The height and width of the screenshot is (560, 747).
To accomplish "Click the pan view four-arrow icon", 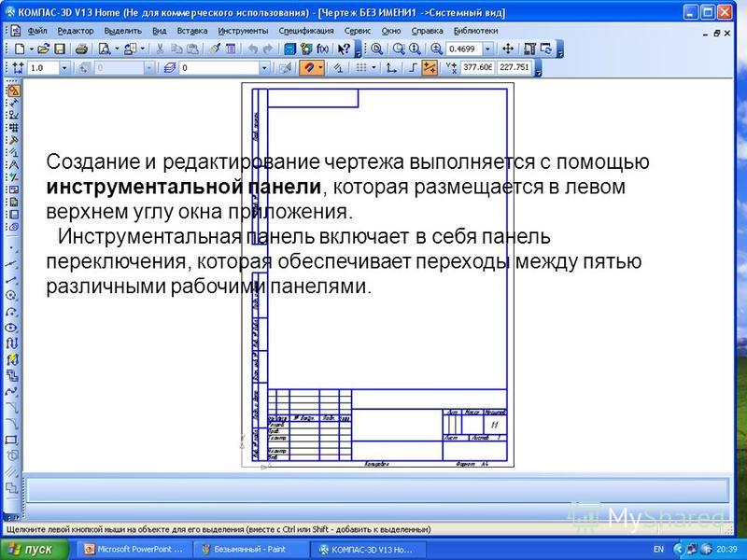I will tap(508, 49).
